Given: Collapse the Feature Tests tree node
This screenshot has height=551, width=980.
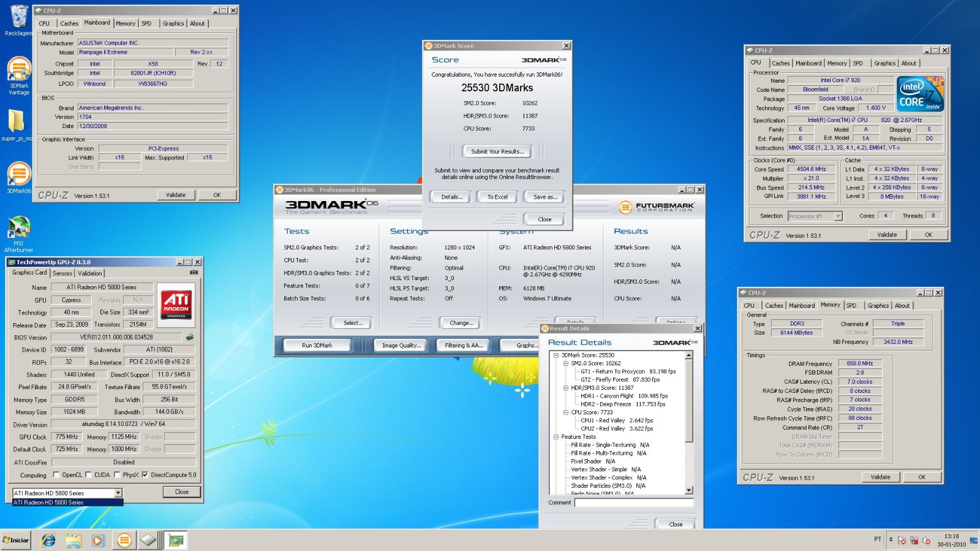Looking at the screenshot, I should point(556,436).
